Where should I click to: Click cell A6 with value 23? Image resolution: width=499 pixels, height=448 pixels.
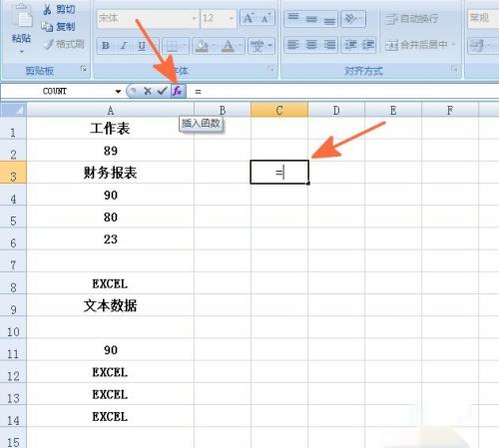111,238
